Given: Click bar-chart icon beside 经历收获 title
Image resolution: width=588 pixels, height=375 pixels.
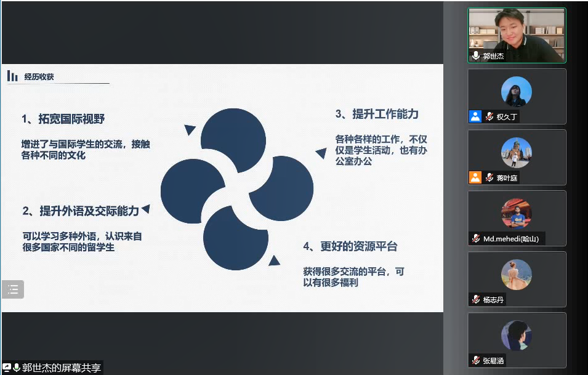Looking at the screenshot, I should [12, 76].
